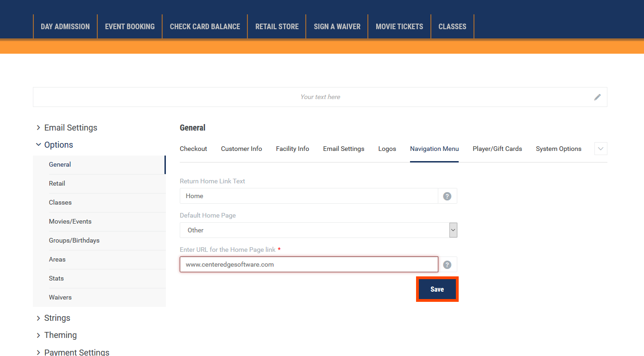Select Stats in the sidebar
644x356 pixels.
(x=99, y=278)
